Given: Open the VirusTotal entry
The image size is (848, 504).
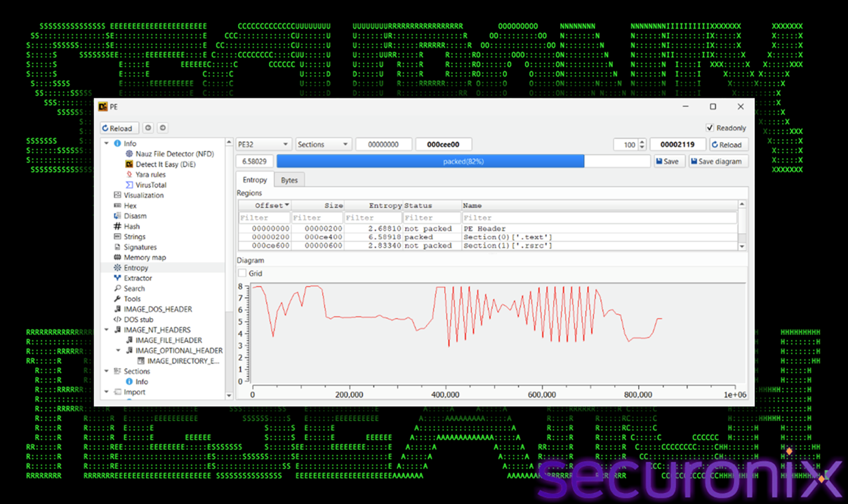Looking at the screenshot, I should pyautogui.click(x=150, y=185).
